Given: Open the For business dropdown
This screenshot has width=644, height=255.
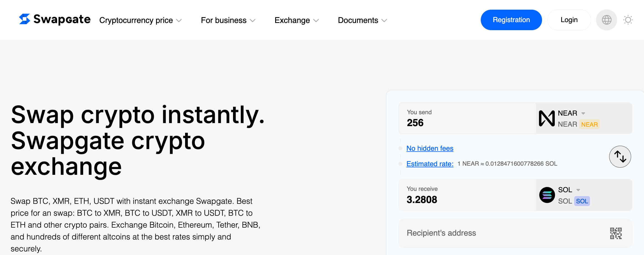Looking at the screenshot, I should [228, 20].
